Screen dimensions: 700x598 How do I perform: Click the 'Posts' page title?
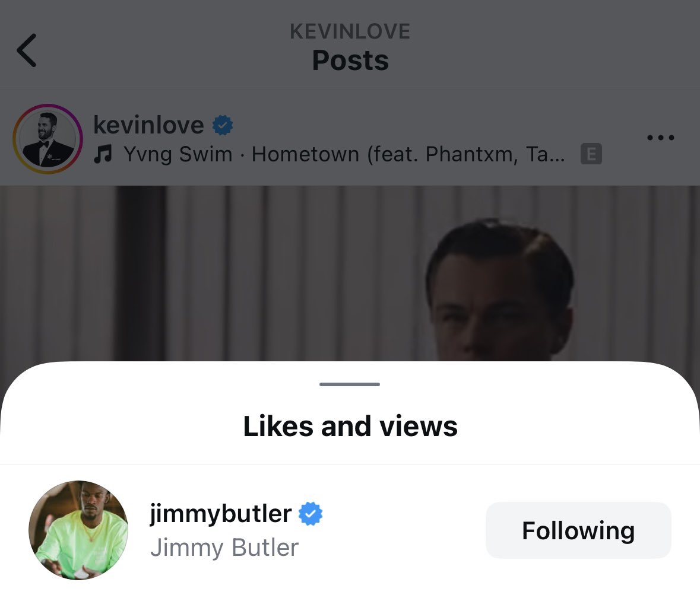point(350,61)
